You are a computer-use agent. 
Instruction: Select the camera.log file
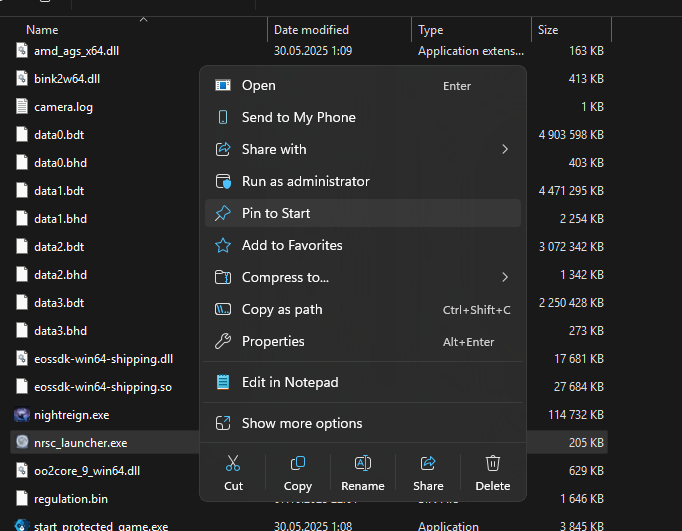click(64, 106)
